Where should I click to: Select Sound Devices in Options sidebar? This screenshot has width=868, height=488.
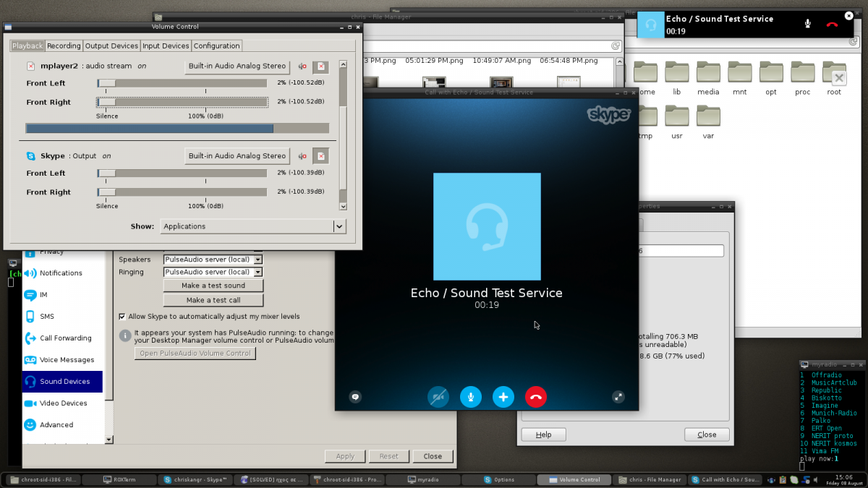[x=62, y=382]
